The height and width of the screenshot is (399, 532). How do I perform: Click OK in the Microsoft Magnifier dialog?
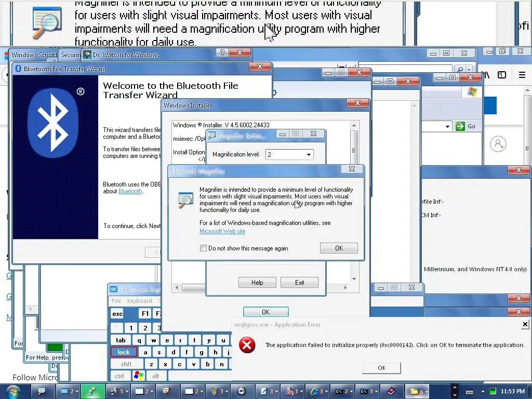[x=339, y=248]
